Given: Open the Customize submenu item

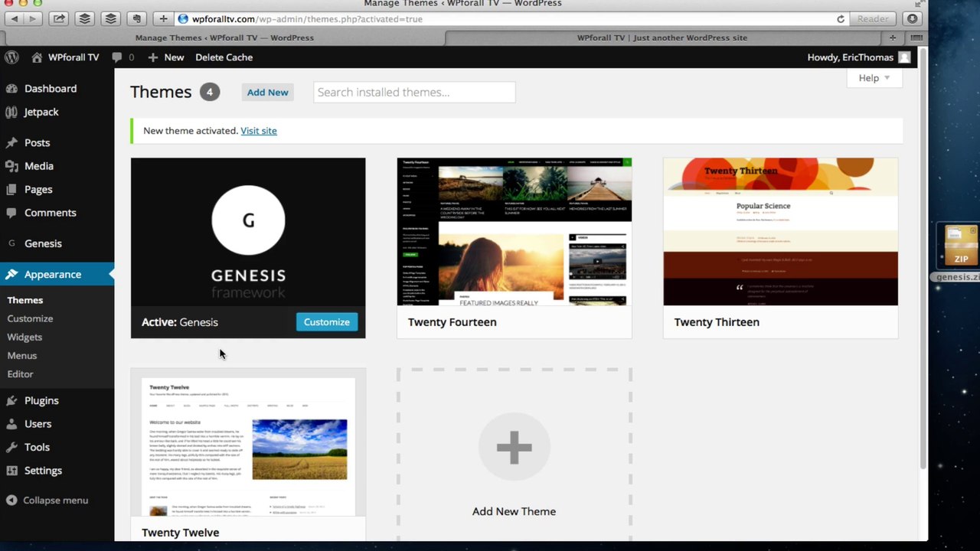Looking at the screenshot, I should (30, 318).
